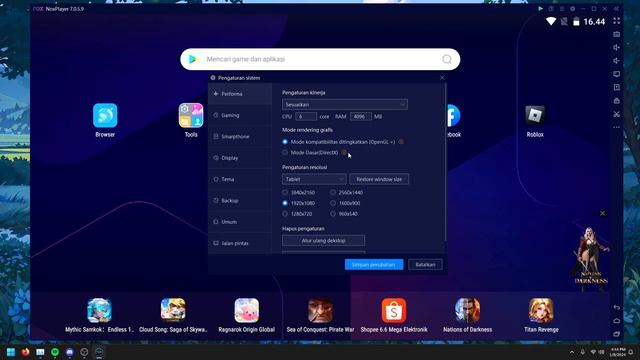Open the screen capture sidebar icon
This screenshot has width=640, height=360.
tap(616, 74)
